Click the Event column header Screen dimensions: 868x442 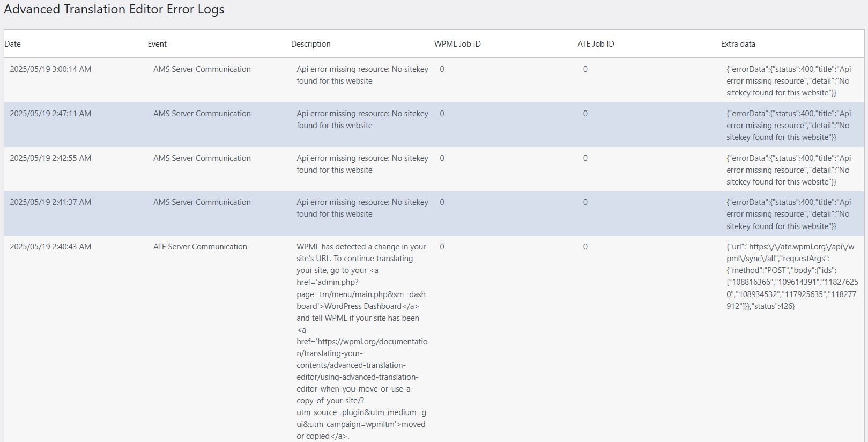(x=157, y=44)
